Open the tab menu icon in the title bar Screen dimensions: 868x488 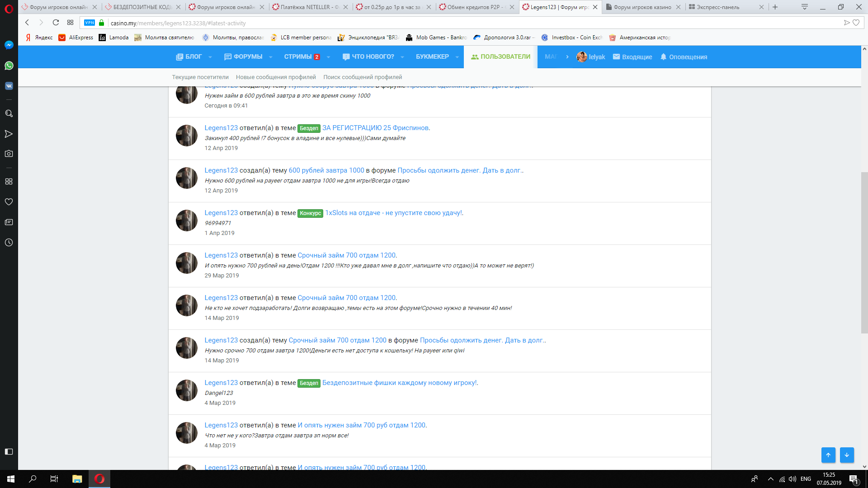(x=805, y=7)
